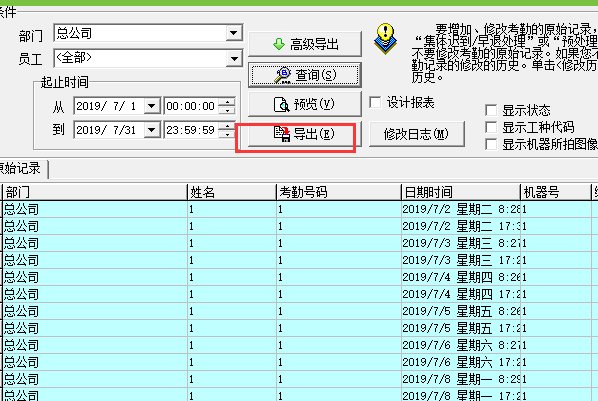Select the row dated 2019/7/4 星期四 17:21
The height and width of the screenshot is (401, 598).
299,294
